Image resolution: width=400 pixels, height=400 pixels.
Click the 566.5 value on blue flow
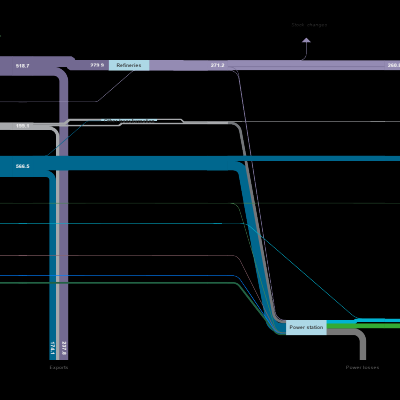coord(23,166)
